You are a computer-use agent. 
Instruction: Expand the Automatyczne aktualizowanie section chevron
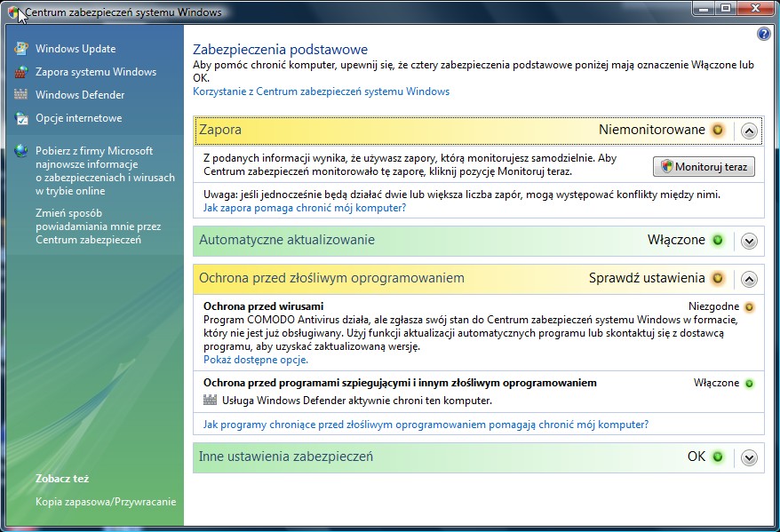point(749,242)
